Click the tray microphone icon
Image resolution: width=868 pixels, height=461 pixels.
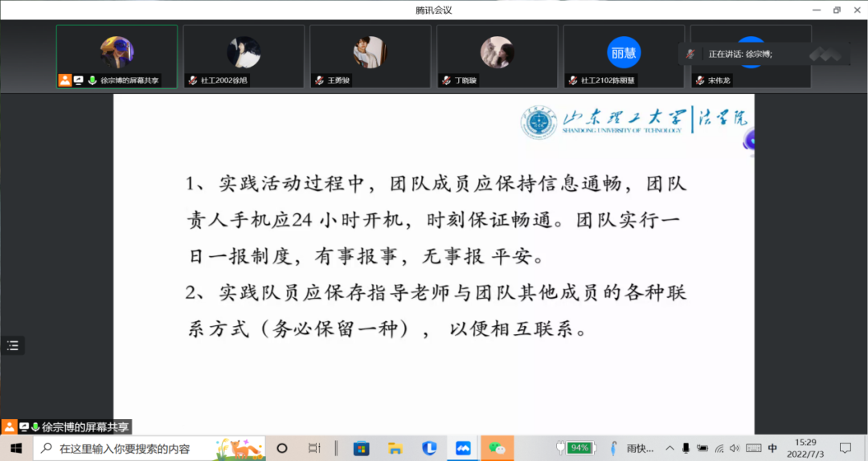686,448
